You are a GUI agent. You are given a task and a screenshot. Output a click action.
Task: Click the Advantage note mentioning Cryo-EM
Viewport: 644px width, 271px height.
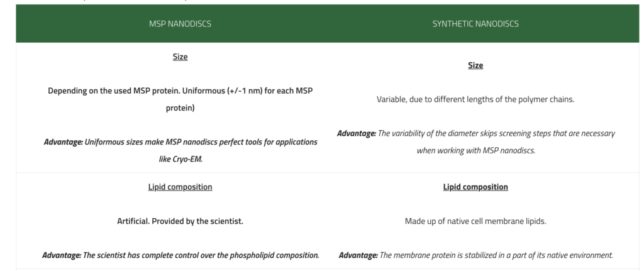pyautogui.click(x=180, y=151)
